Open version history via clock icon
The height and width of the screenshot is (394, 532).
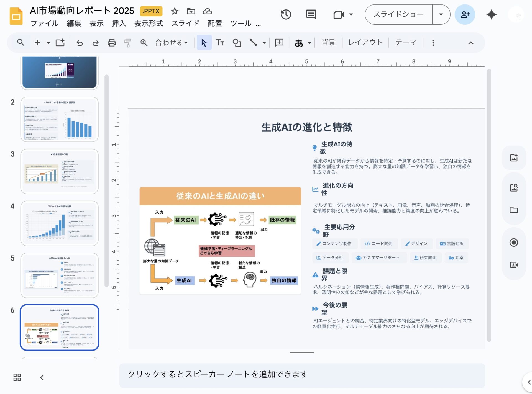(286, 14)
